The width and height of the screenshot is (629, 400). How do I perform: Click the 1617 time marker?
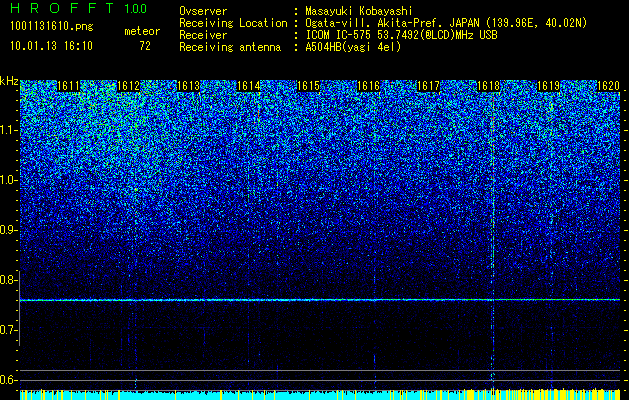pos(428,86)
